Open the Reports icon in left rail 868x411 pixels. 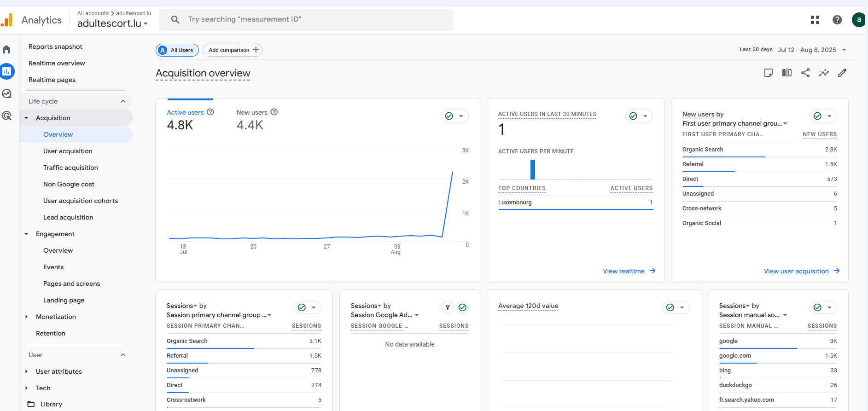tap(7, 71)
